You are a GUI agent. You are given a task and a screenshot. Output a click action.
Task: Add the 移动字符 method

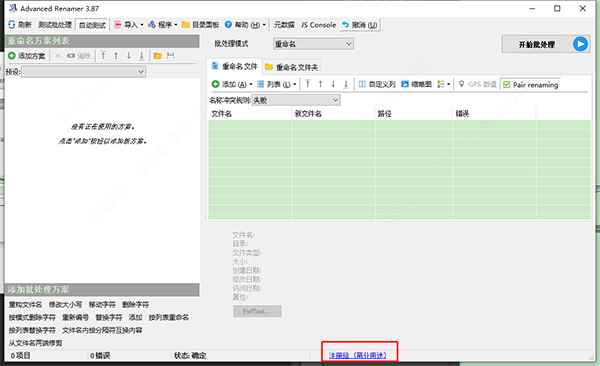[x=102, y=305]
